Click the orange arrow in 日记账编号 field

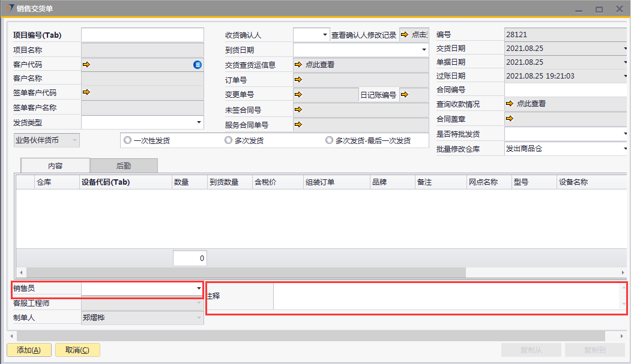click(x=405, y=94)
